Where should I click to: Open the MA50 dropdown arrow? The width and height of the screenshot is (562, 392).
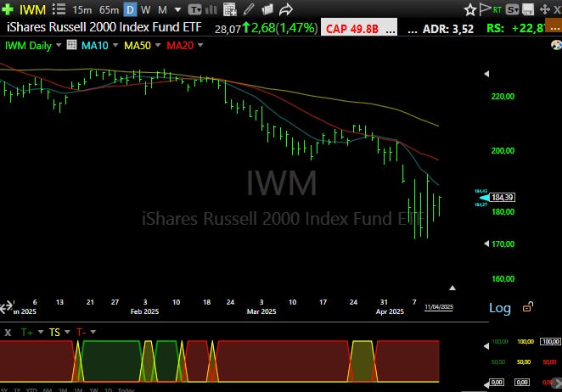point(158,45)
